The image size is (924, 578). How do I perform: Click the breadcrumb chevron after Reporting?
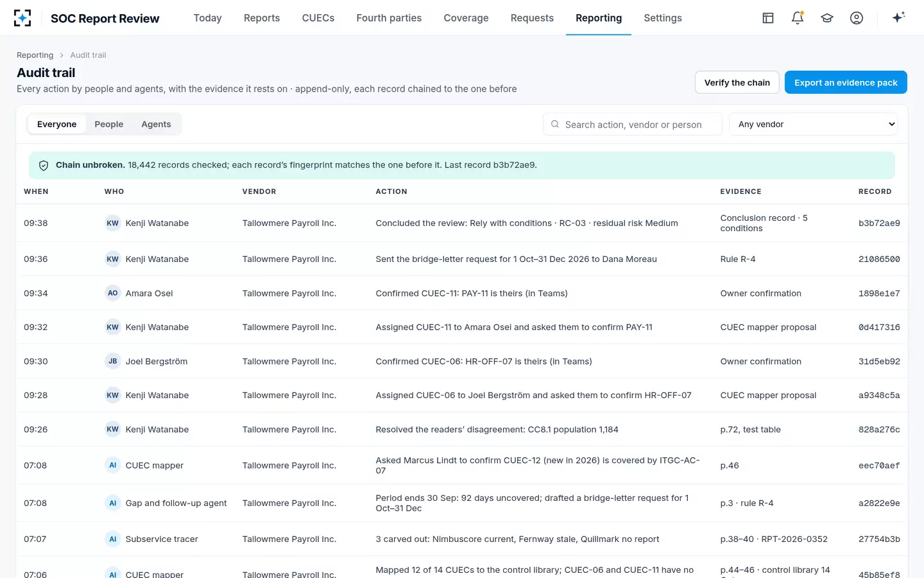pyautogui.click(x=62, y=55)
